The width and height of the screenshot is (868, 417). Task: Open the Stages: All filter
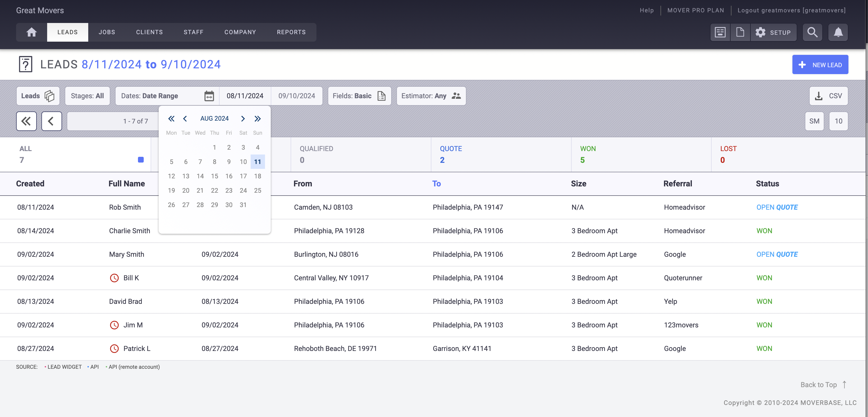point(87,96)
